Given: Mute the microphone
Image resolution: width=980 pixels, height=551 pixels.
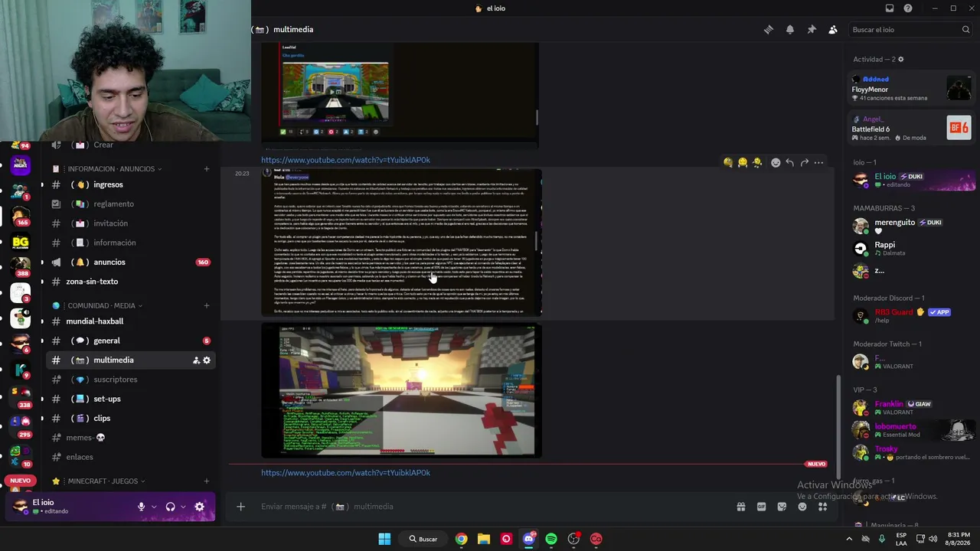Looking at the screenshot, I should pos(141,507).
